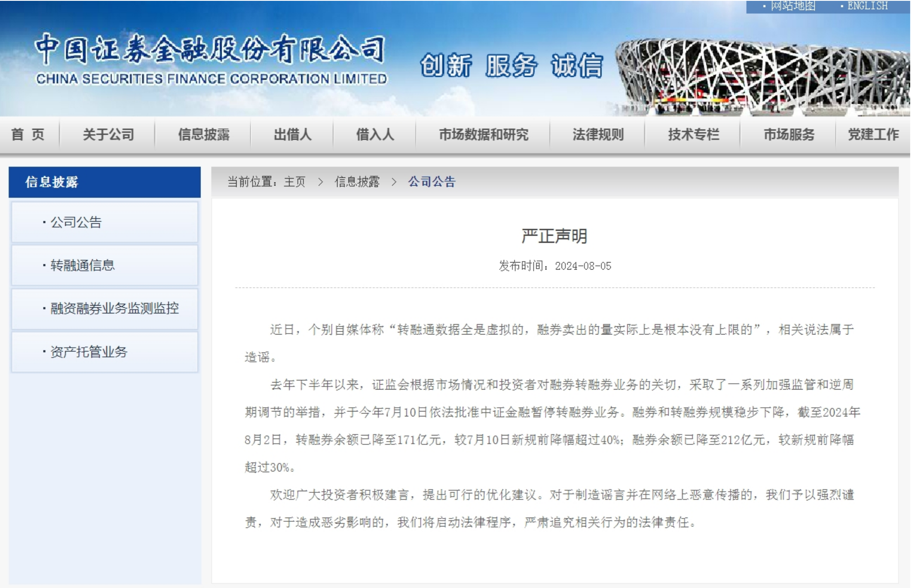The width and height of the screenshot is (911, 588).
Task: Click the paragraph starting 欢迎广大投资者积极建言
Action: point(549,509)
